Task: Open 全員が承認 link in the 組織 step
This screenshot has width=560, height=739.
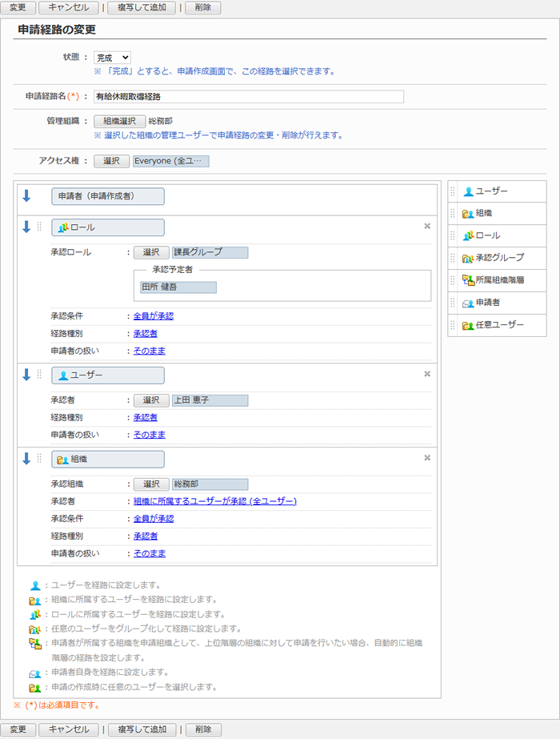Action: [x=154, y=519]
